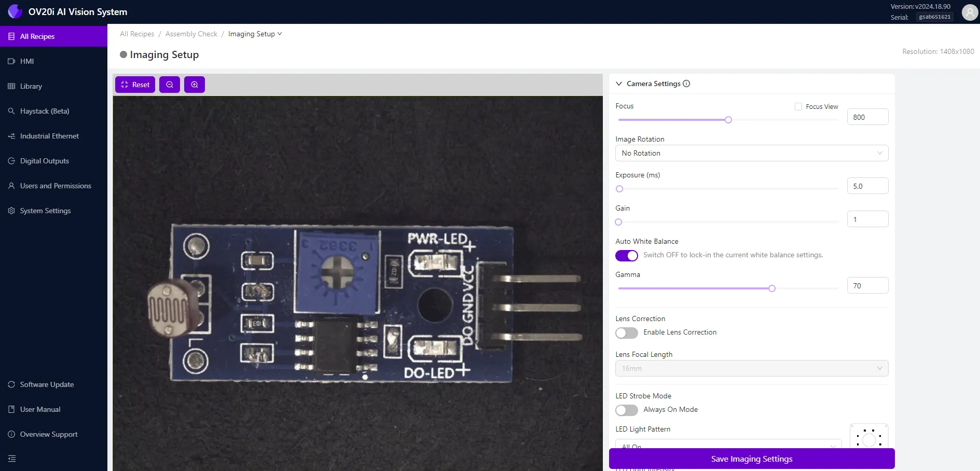Collapse the Camera Settings section

pos(619,84)
